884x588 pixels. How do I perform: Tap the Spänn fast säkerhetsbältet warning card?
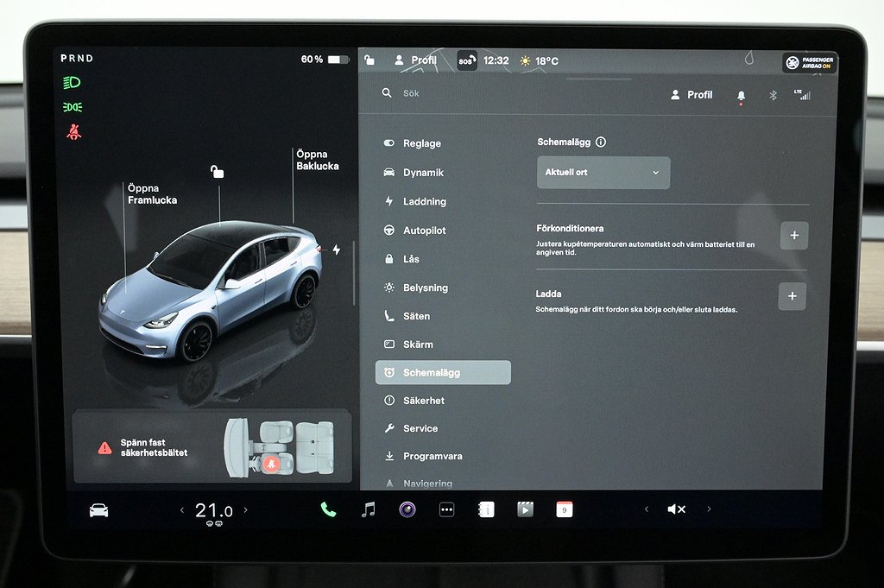212,447
